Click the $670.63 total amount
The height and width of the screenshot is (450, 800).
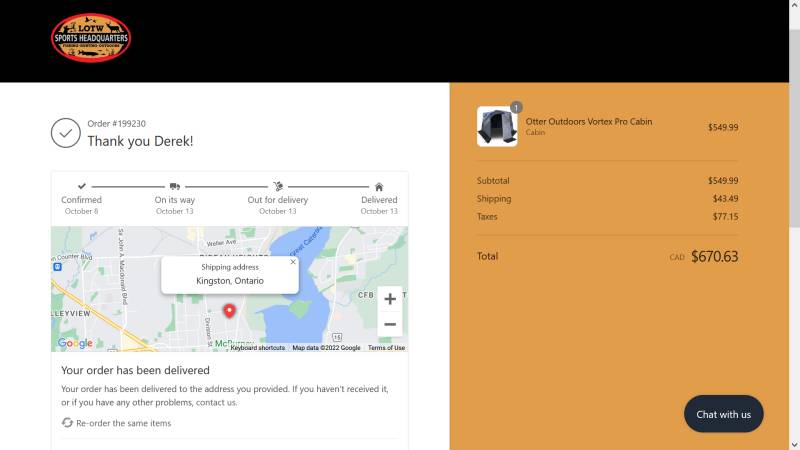click(714, 257)
